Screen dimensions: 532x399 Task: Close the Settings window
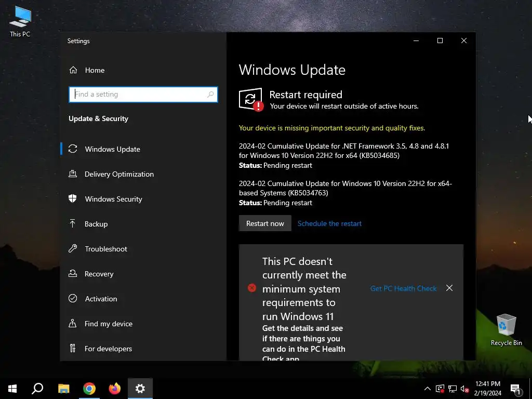[x=464, y=41]
